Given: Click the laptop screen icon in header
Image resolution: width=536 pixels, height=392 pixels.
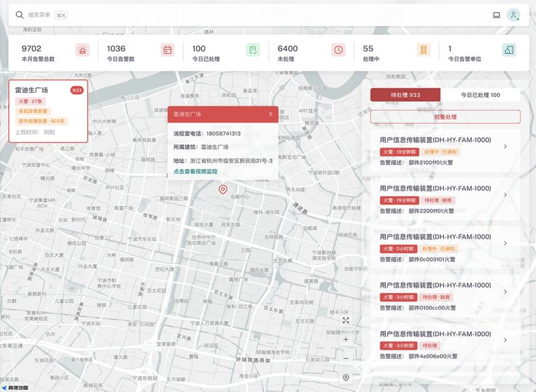Looking at the screenshot, I should [x=496, y=15].
